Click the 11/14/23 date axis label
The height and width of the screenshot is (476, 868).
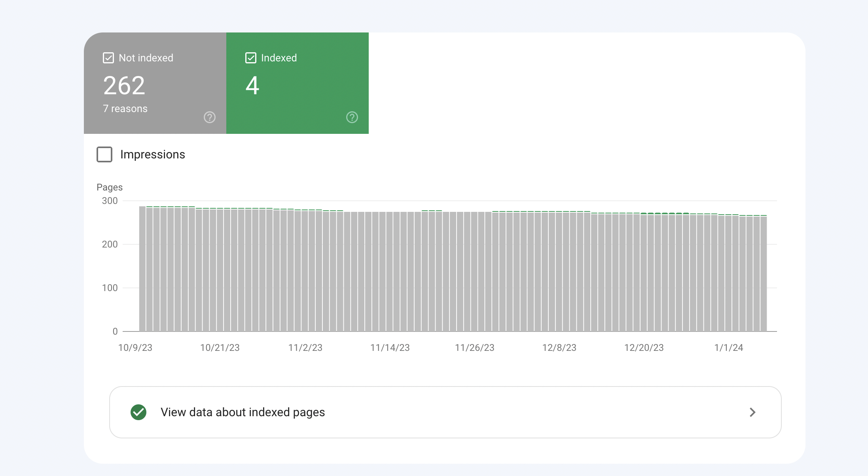coord(390,348)
